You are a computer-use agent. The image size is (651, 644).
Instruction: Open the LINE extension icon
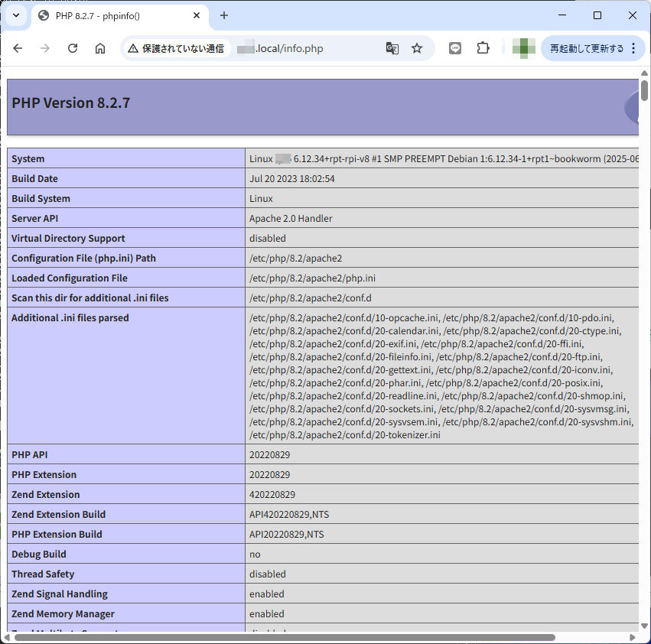[x=455, y=49]
